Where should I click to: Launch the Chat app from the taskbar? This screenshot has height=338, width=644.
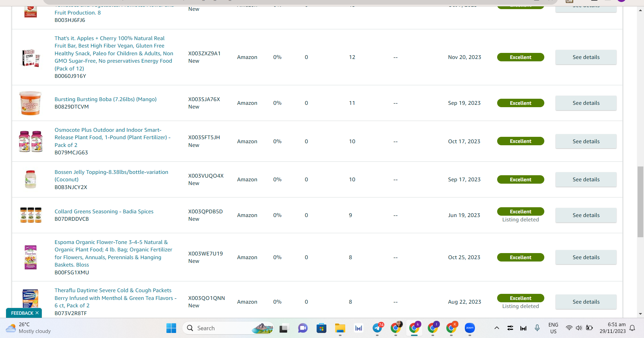pyautogui.click(x=303, y=328)
